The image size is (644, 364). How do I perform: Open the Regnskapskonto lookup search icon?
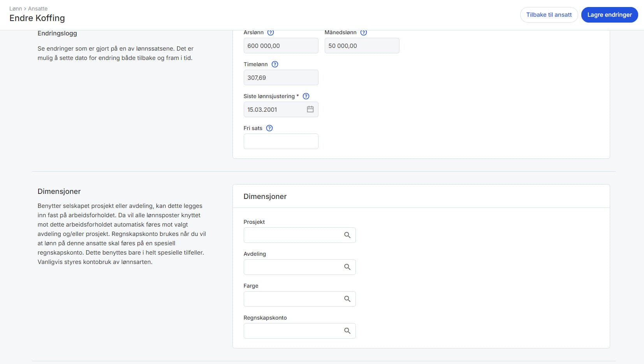(x=347, y=331)
